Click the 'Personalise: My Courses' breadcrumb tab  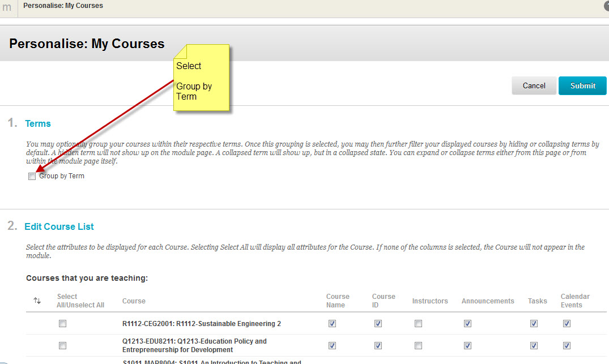63,6
